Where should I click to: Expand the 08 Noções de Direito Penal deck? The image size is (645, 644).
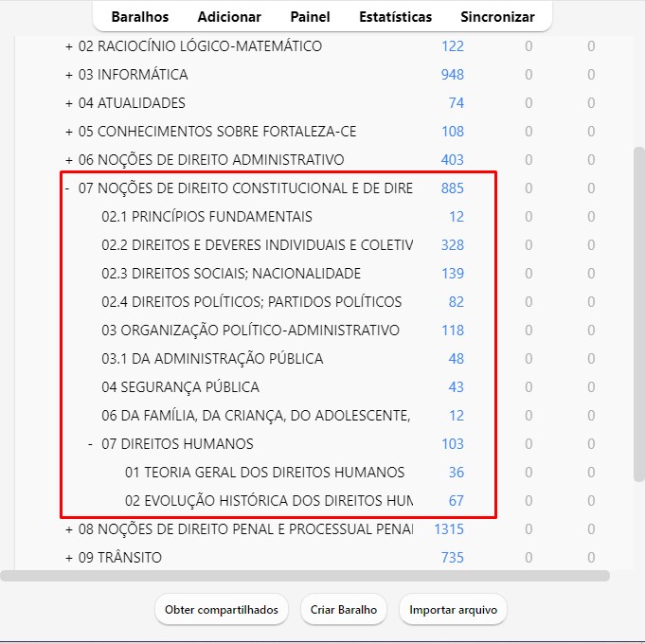click(x=68, y=529)
